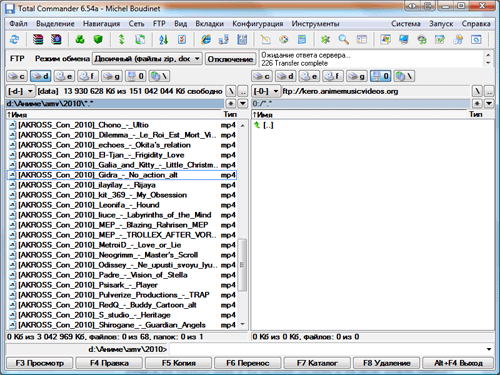Click the sort A-Z toolbar icon
Viewport: 500px width, 375px height.
tap(163, 40)
